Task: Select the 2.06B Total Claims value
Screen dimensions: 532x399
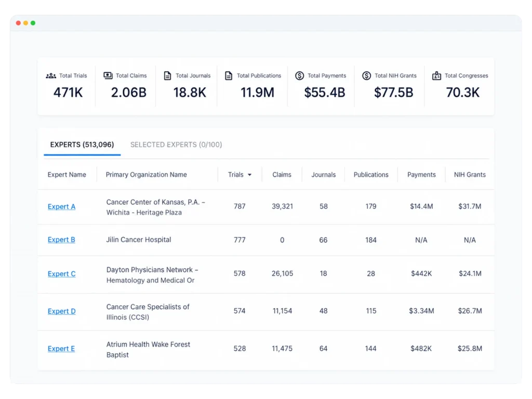Action: coord(129,92)
